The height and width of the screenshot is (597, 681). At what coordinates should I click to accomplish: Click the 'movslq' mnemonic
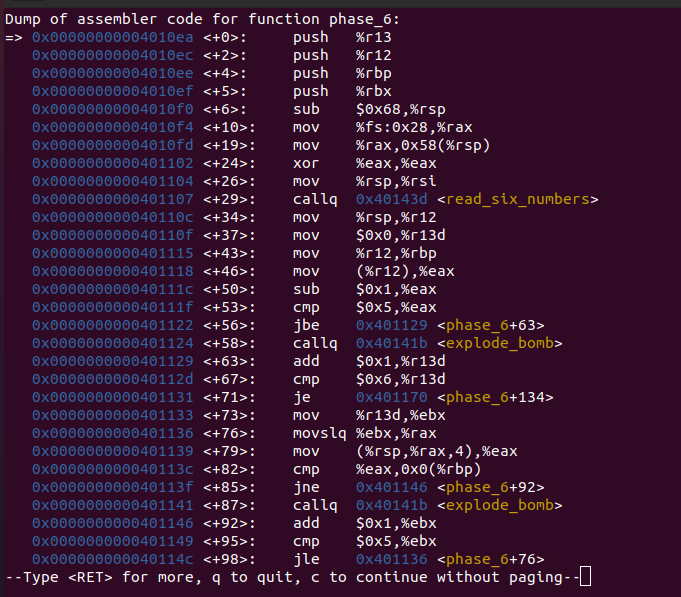(320, 434)
